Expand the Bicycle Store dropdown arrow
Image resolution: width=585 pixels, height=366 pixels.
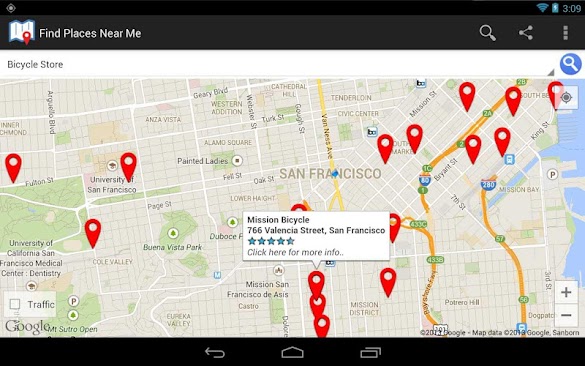pyautogui.click(x=551, y=72)
